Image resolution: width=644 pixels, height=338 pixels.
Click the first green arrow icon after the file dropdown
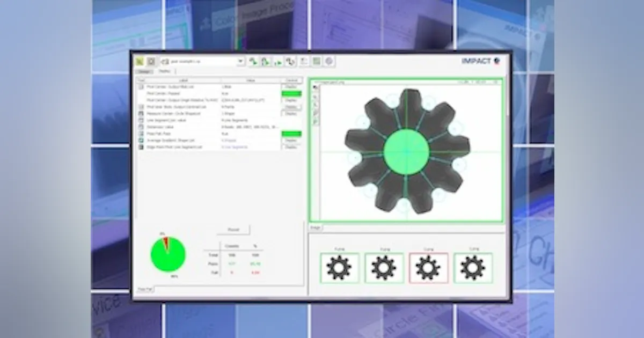[x=252, y=61]
